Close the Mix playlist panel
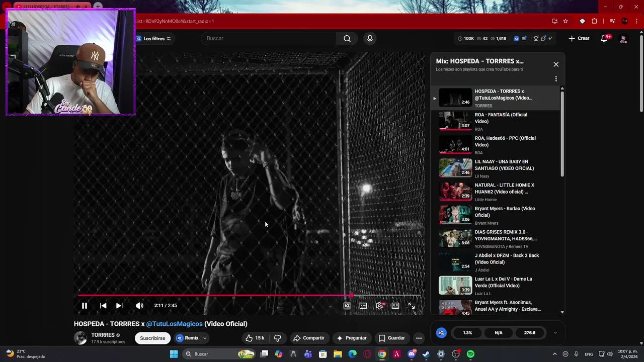Viewport: 644px width, 362px height. [556, 64]
